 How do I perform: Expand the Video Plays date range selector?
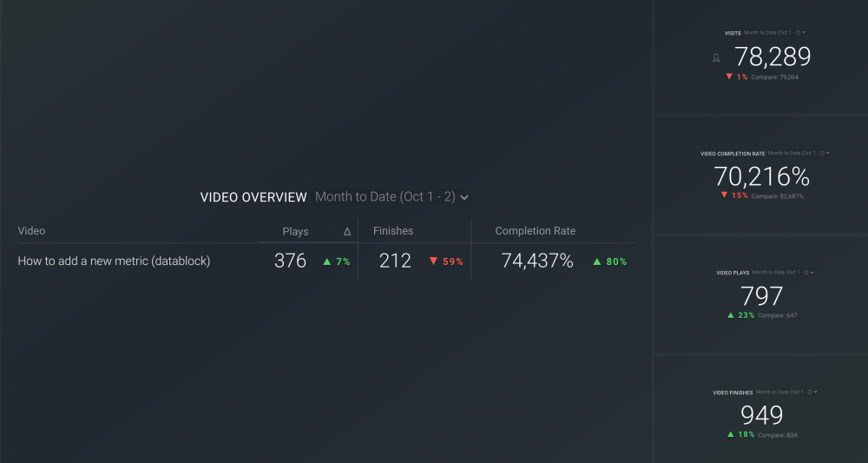(783, 273)
